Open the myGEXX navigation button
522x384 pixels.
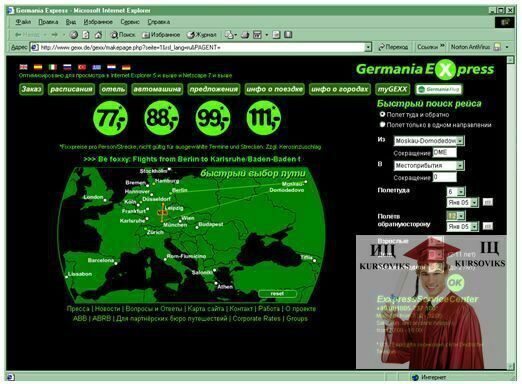(393, 89)
